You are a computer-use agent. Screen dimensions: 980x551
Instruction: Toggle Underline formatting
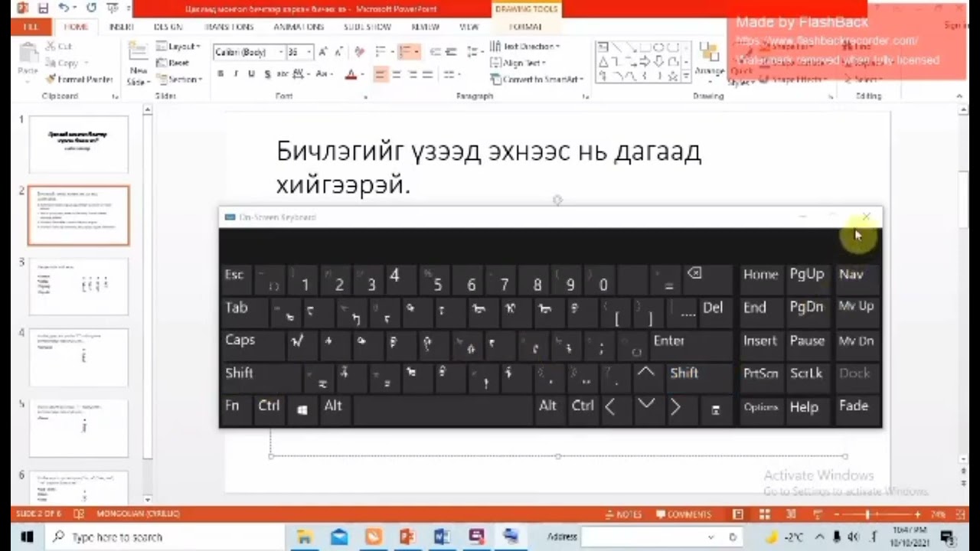(251, 74)
